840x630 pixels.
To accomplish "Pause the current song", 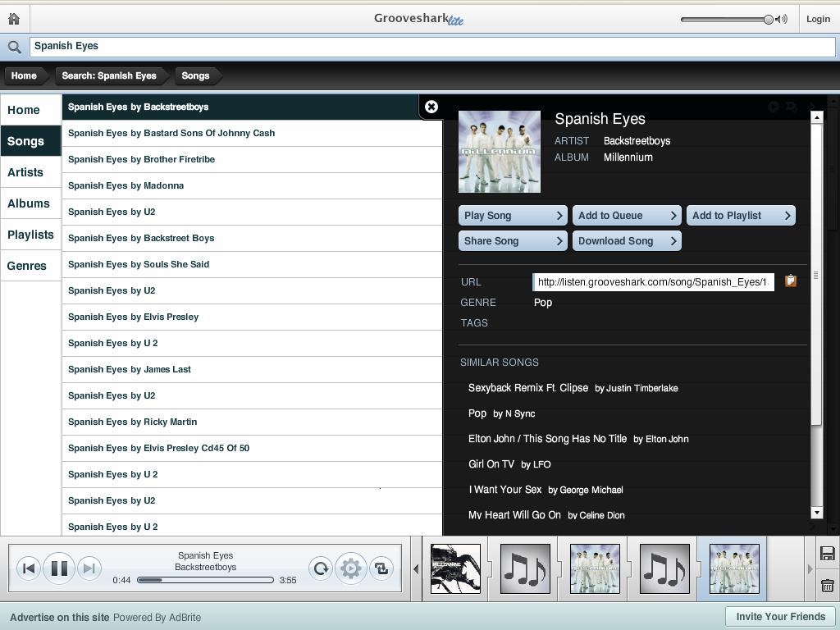I will (59, 568).
